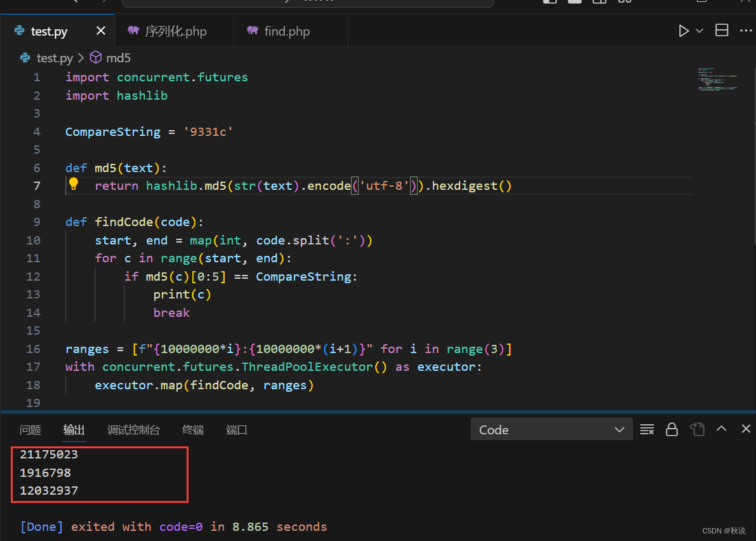
Task: Open the Code output channel dropdown
Action: pos(551,429)
